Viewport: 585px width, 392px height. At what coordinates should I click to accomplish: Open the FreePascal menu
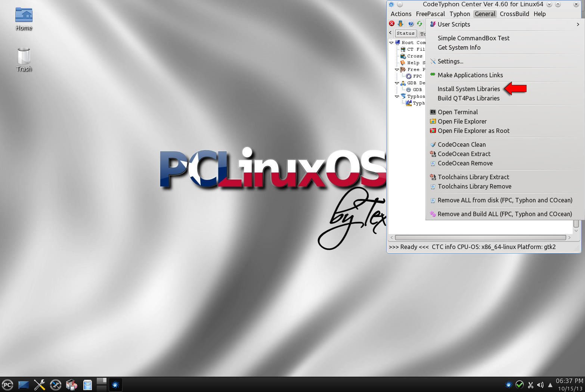pos(430,14)
